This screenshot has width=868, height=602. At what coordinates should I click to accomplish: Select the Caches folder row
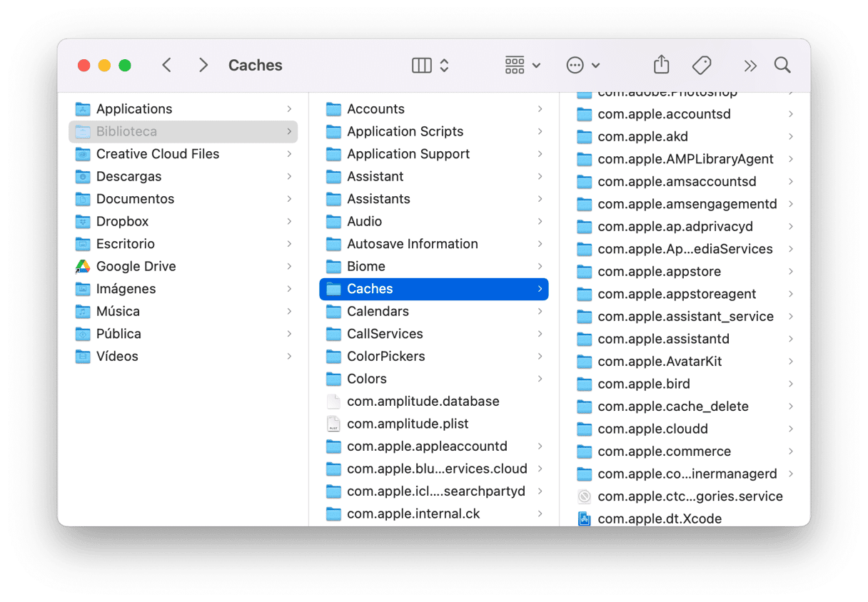tap(434, 289)
